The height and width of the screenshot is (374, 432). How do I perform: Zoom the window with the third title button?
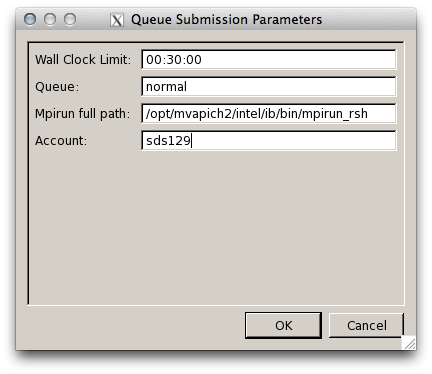coord(70,19)
